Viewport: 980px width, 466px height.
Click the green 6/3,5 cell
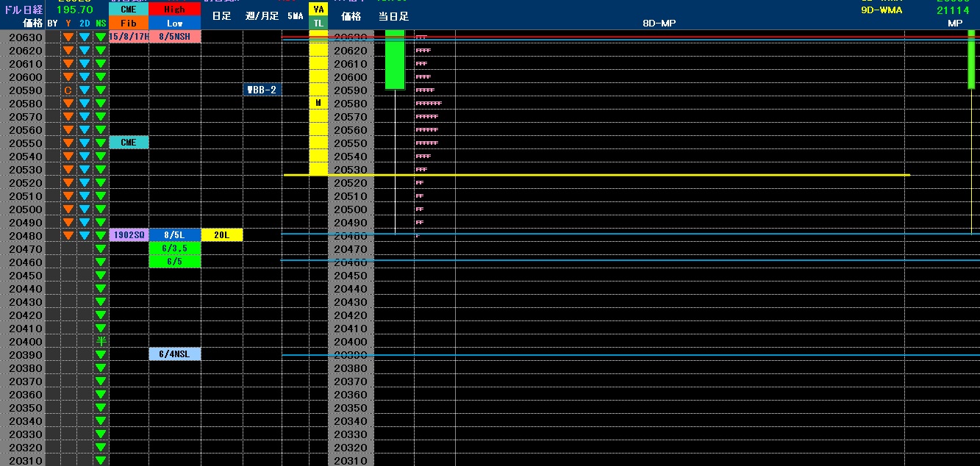click(175, 248)
